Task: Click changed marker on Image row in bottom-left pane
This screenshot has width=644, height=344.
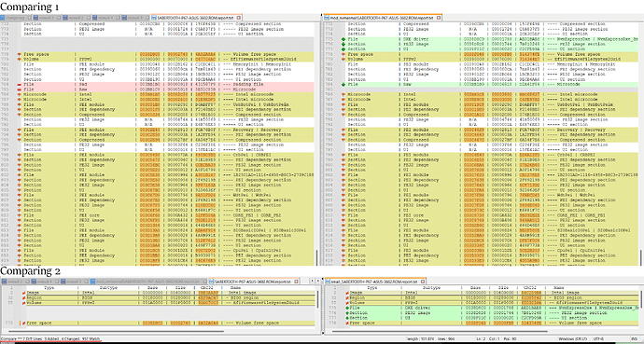Action: click(x=24, y=293)
